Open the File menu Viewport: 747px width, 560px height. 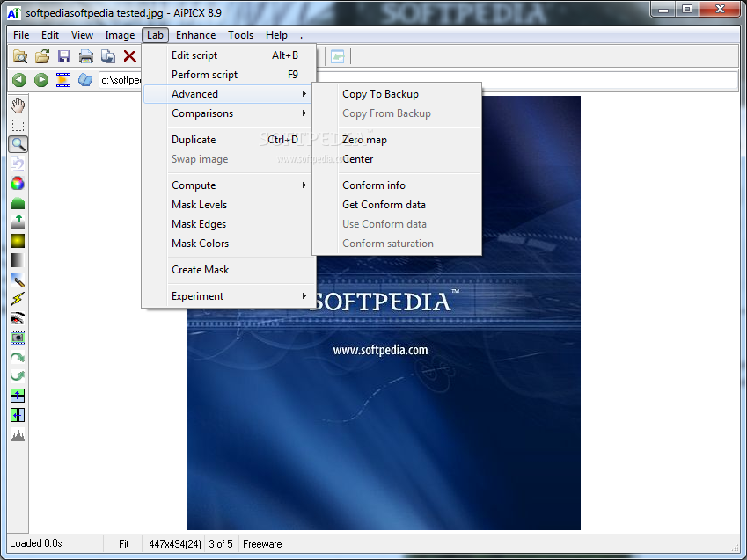[x=21, y=35]
